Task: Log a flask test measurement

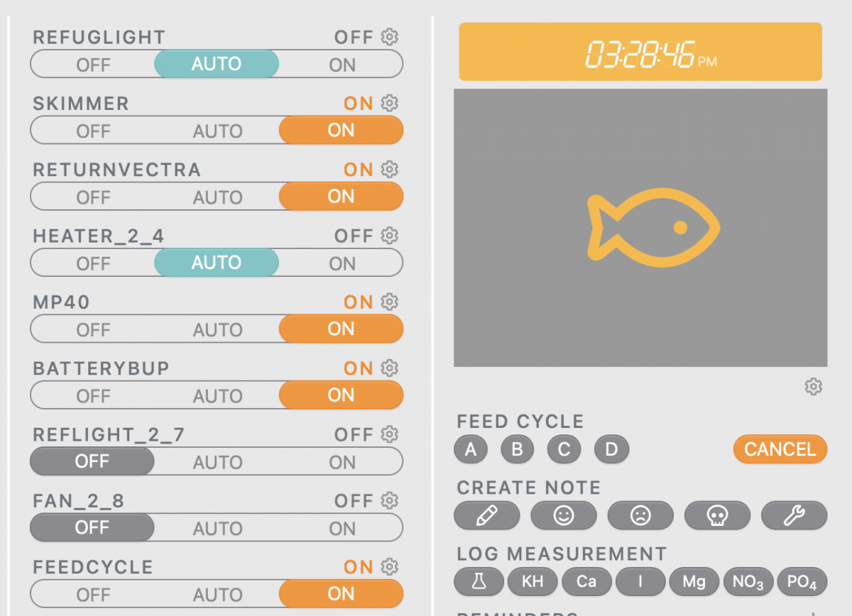Action: click(479, 582)
